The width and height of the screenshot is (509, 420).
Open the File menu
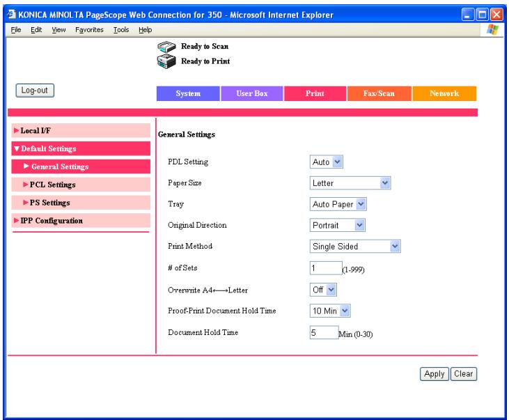pos(16,30)
